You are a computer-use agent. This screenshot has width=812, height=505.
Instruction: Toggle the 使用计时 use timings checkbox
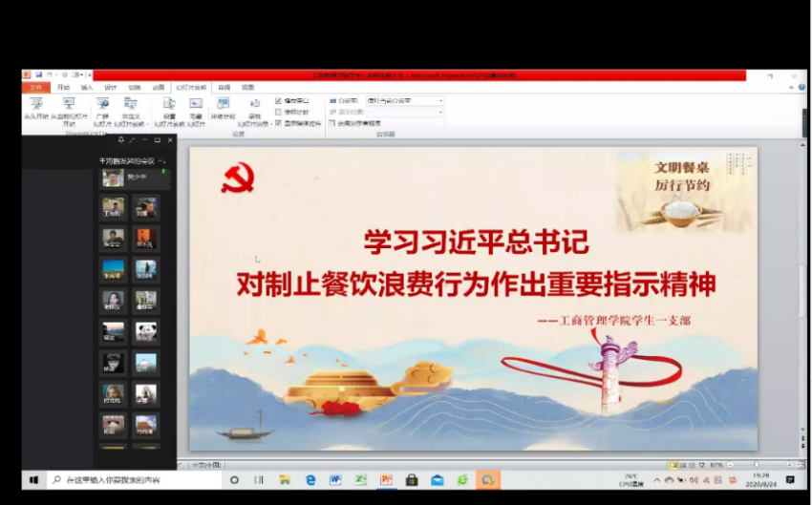coord(279,112)
